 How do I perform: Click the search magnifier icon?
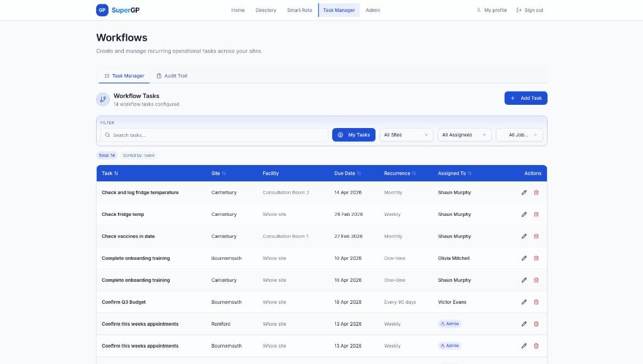click(107, 135)
